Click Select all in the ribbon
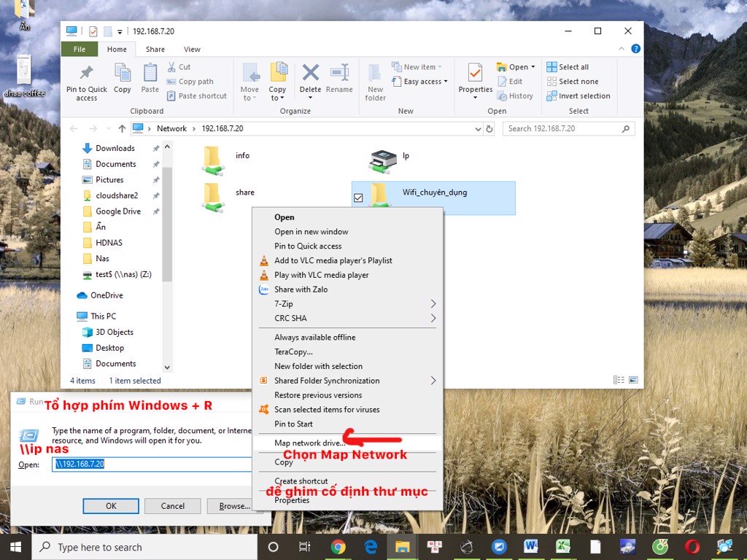This screenshot has width=747, height=560. (x=568, y=67)
